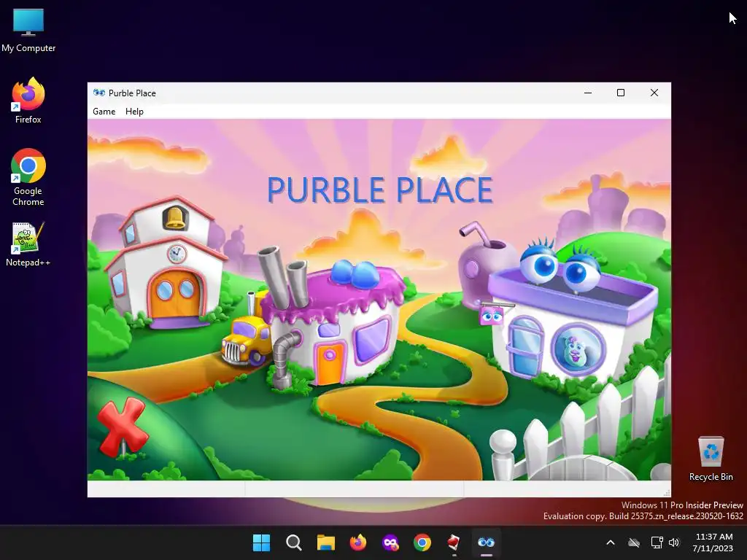This screenshot has height=560, width=747.
Task: Open File Explorer from the taskbar
Action: (x=326, y=542)
